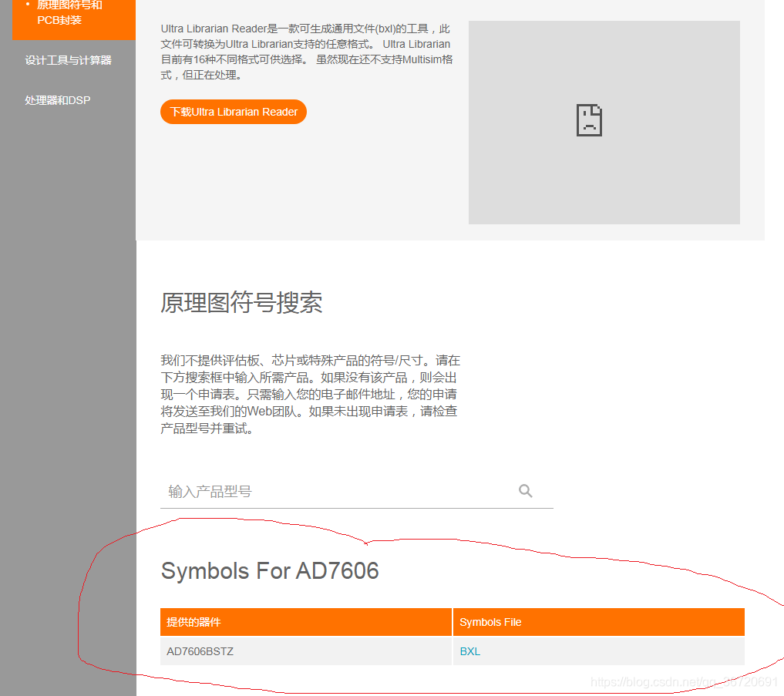This screenshot has width=784, height=696.
Task: Click the Symbols File column header
Action: click(x=598, y=622)
